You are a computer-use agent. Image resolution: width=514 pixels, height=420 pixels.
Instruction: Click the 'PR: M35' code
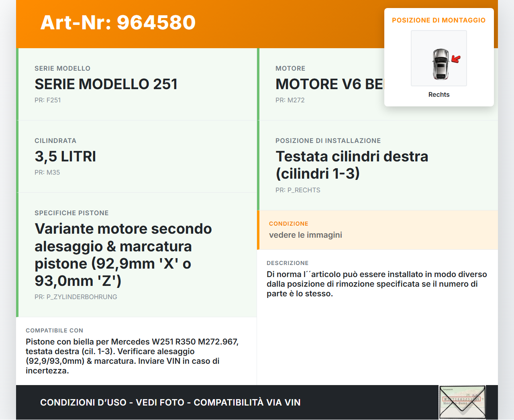(x=47, y=173)
